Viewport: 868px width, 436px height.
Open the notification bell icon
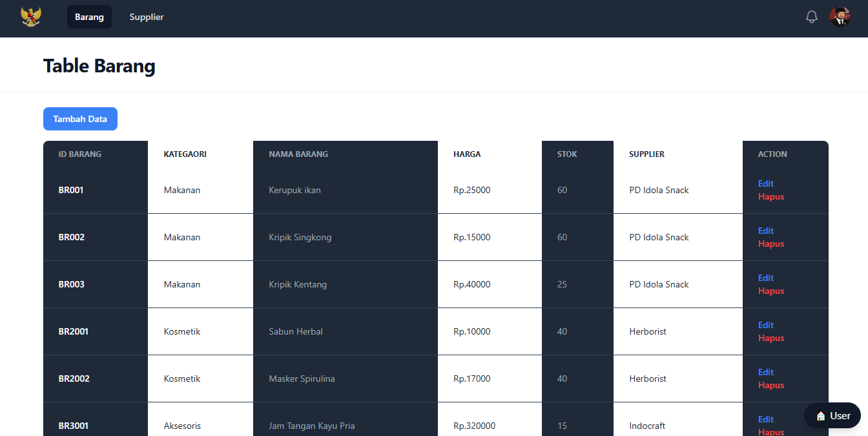click(812, 17)
